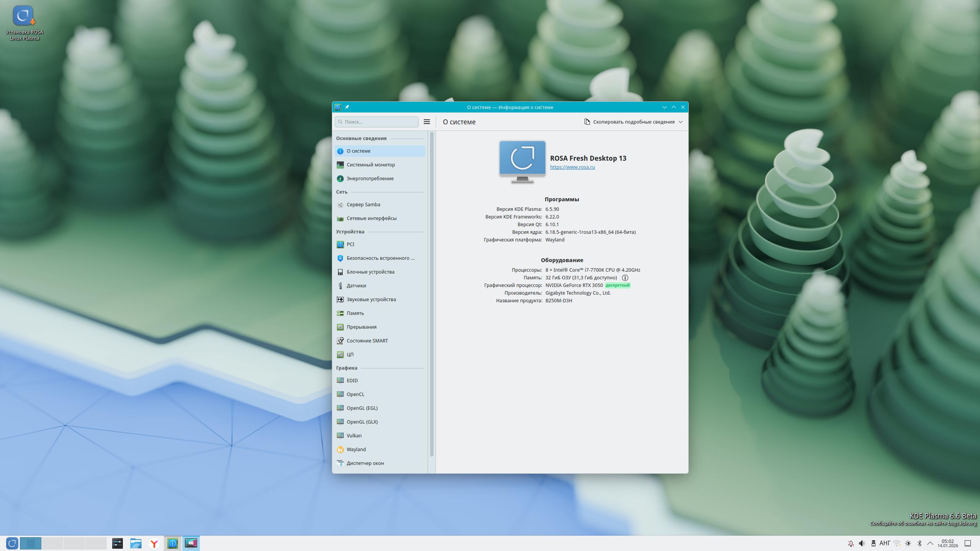Click the memory info circle icon
This screenshot has width=980, height=551.
(625, 278)
